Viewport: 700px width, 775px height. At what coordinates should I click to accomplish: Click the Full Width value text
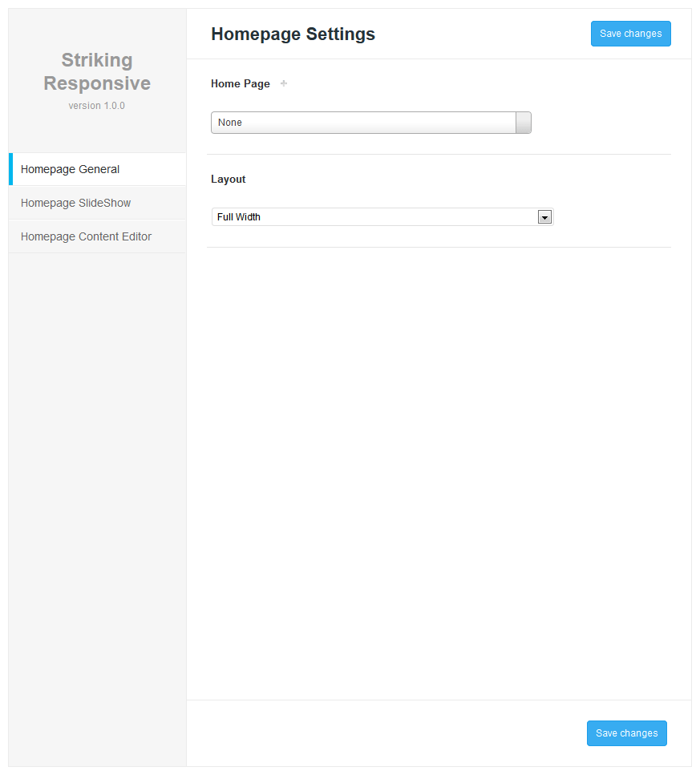tap(238, 217)
